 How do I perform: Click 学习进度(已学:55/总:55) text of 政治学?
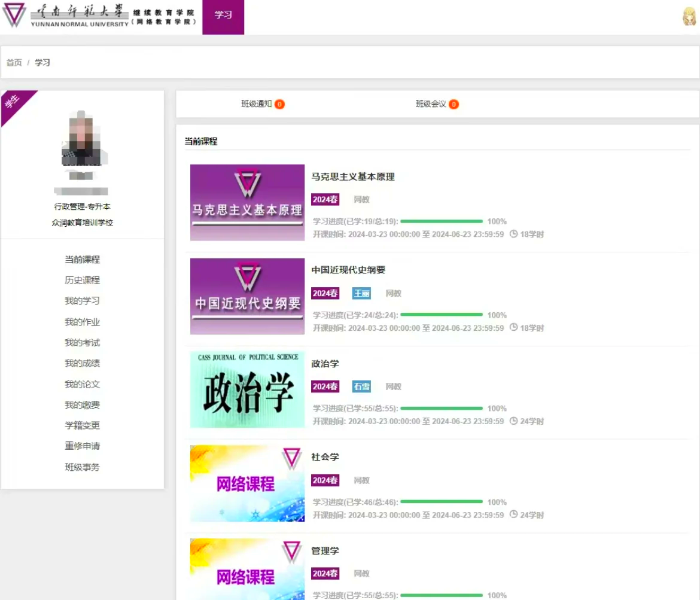click(x=355, y=408)
